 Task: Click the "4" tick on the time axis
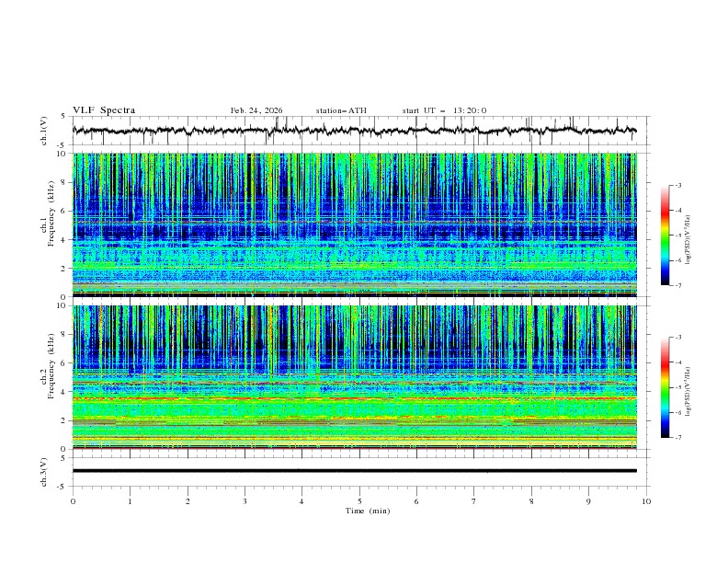click(301, 501)
